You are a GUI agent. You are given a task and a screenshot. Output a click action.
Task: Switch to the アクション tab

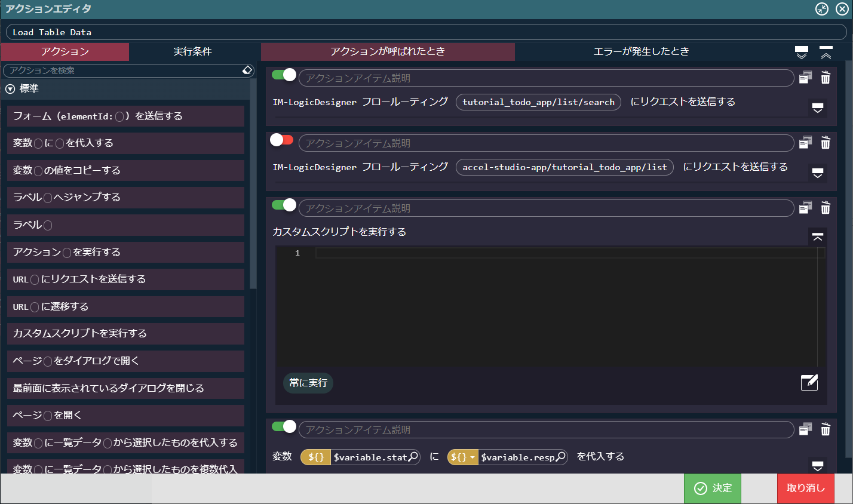tap(65, 51)
